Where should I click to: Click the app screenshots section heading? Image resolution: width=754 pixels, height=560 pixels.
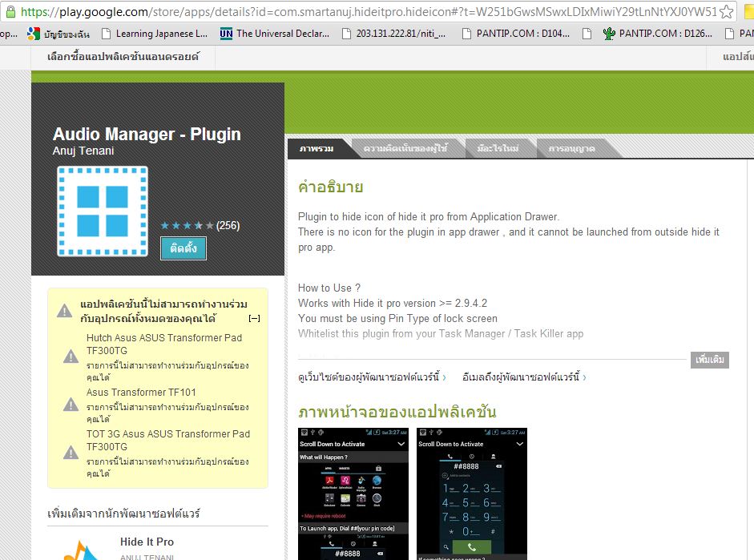click(397, 412)
